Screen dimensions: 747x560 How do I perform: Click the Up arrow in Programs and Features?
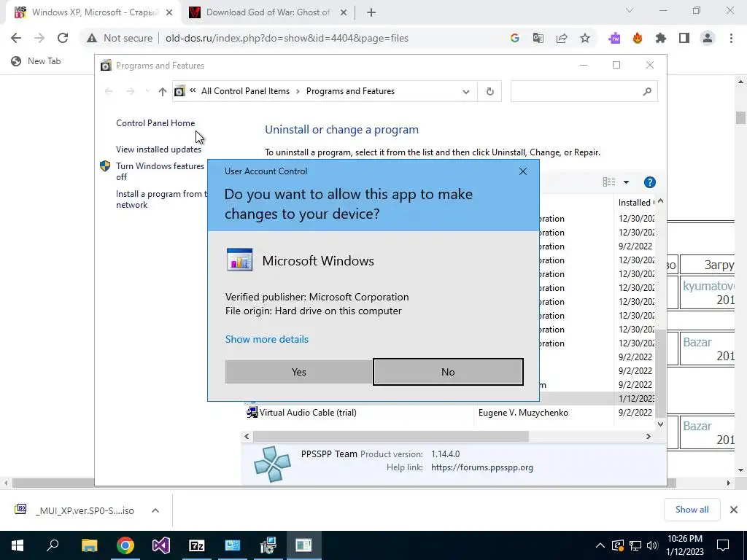pyautogui.click(x=163, y=91)
